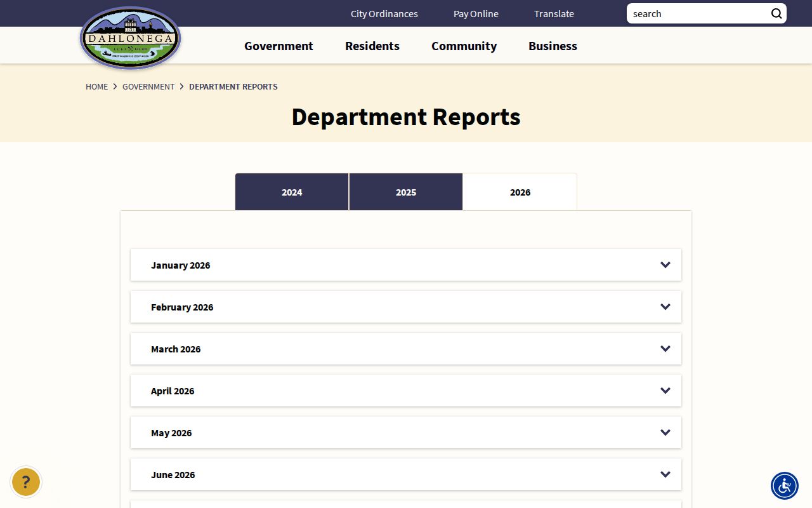Navigate to GOVERNMENT breadcrumb

pyautogui.click(x=148, y=86)
